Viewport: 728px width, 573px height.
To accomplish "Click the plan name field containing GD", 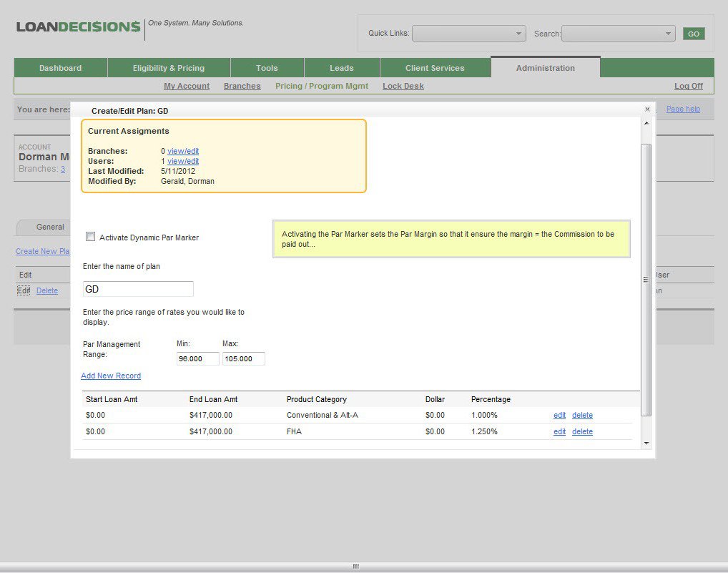I will 138,289.
